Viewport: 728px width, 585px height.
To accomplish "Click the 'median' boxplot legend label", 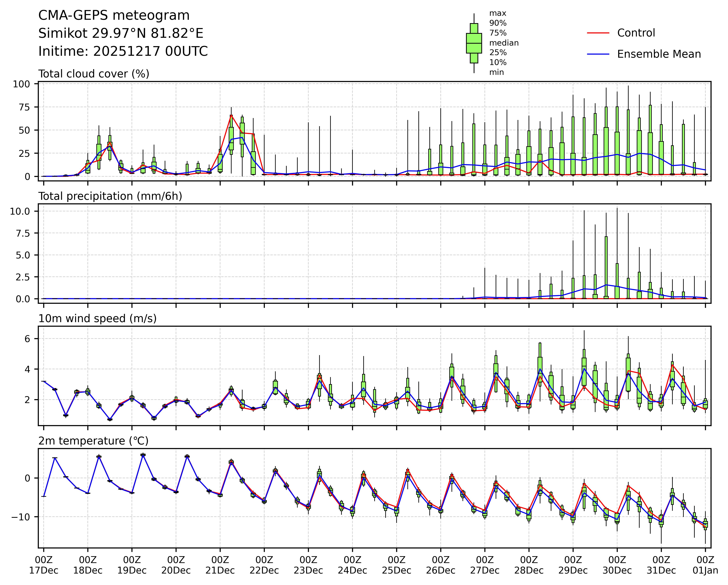I will click(x=504, y=43).
